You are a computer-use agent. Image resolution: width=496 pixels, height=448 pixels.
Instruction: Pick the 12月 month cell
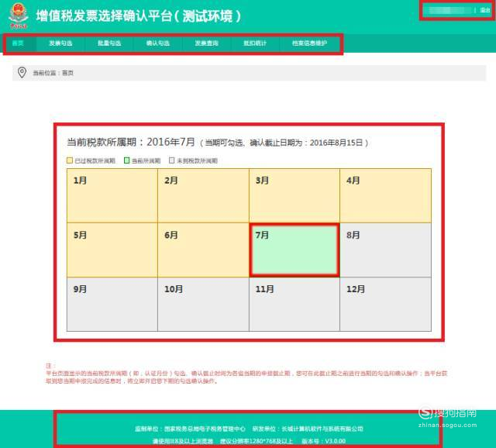[386, 305]
